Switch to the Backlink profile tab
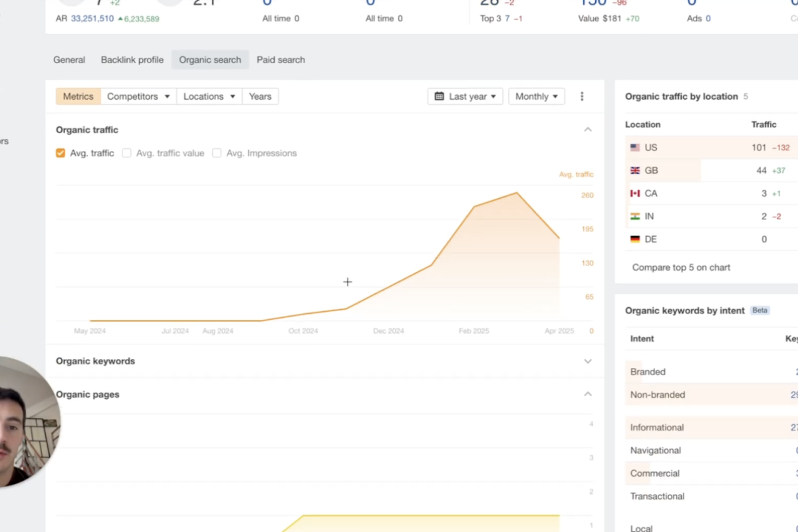 (132, 60)
